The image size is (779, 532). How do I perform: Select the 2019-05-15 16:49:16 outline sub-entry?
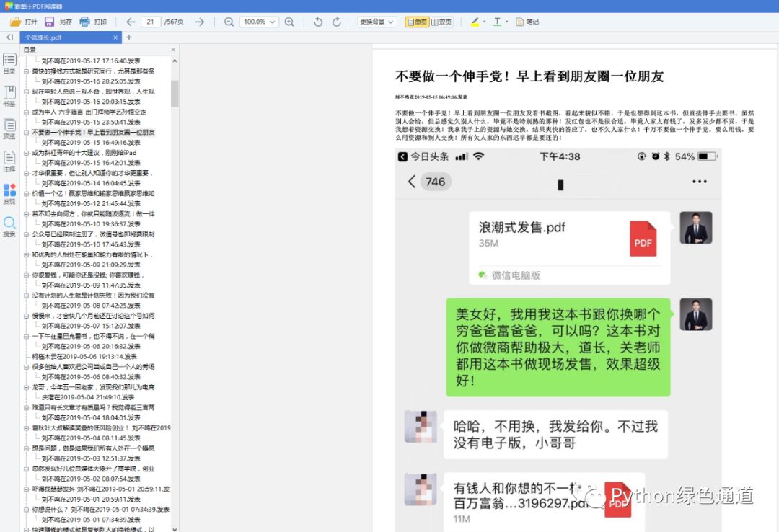pos(91,142)
